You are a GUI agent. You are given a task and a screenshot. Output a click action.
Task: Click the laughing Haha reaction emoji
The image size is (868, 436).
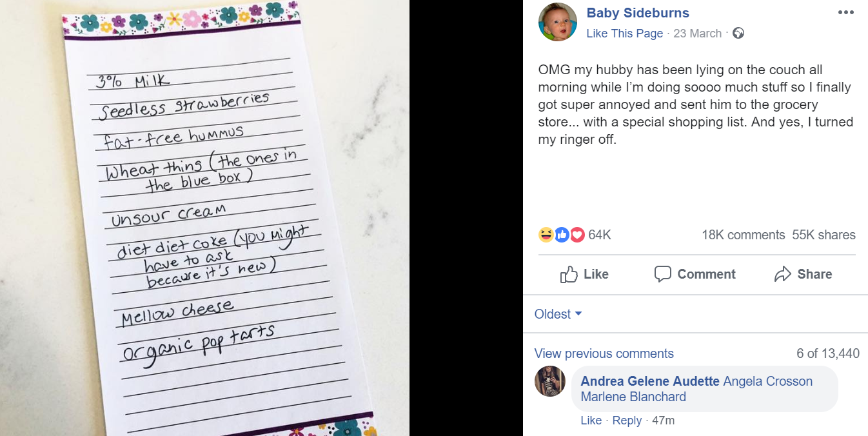point(546,235)
